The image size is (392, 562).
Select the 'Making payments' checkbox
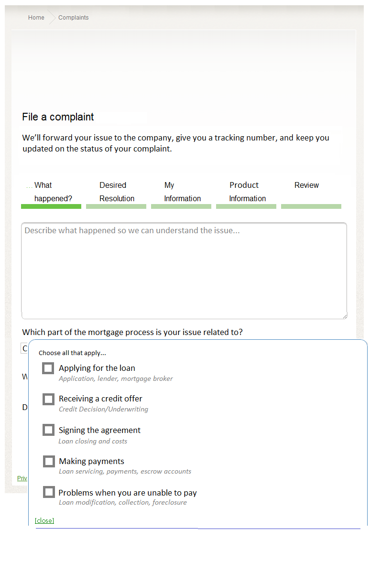48,461
